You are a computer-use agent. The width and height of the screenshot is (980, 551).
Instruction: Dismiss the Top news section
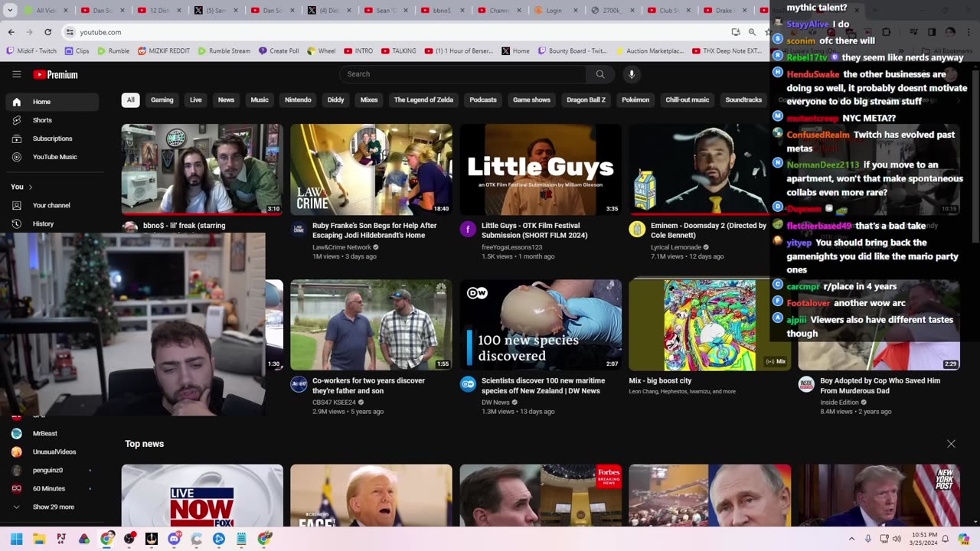(x=951, y=444)
